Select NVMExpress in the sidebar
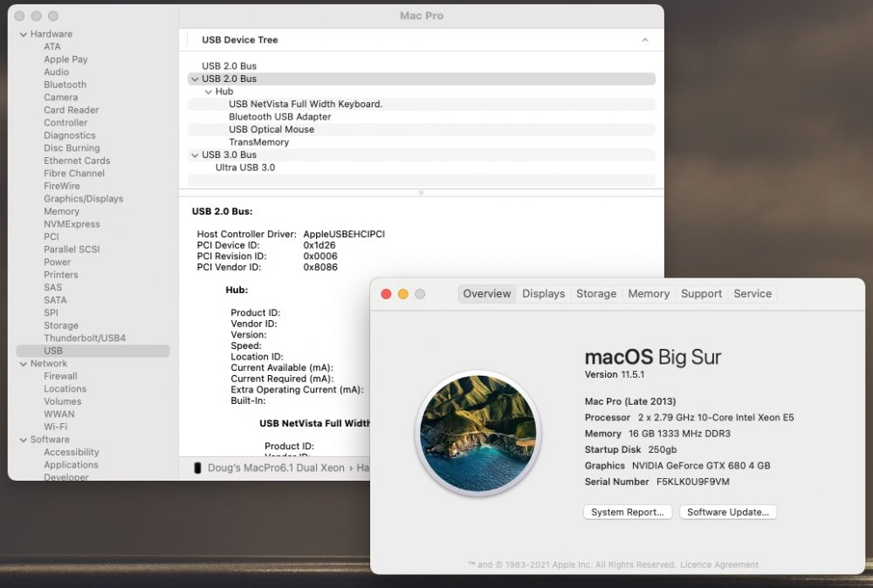The height and width of the screenshot is (588, 873). (72, 224)
